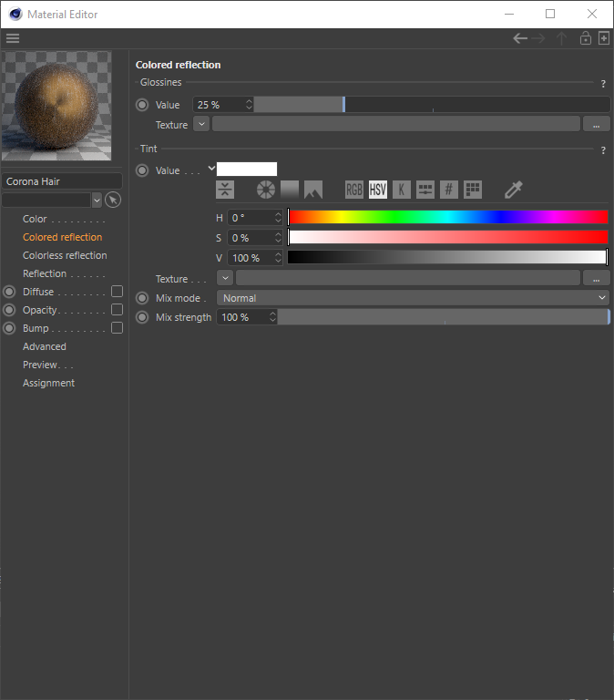Click the white Tint color swatch

[x=247, y=170]
